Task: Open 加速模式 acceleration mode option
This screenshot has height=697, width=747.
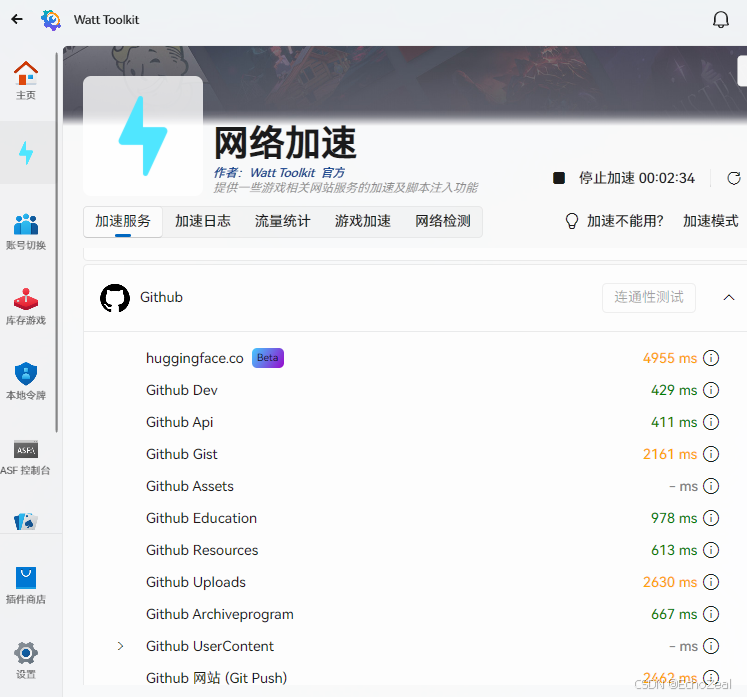Action: coord(710,221)
